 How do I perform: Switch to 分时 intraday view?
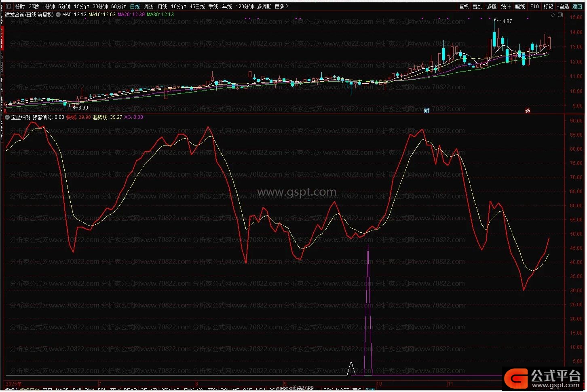[x=20, y=6]
